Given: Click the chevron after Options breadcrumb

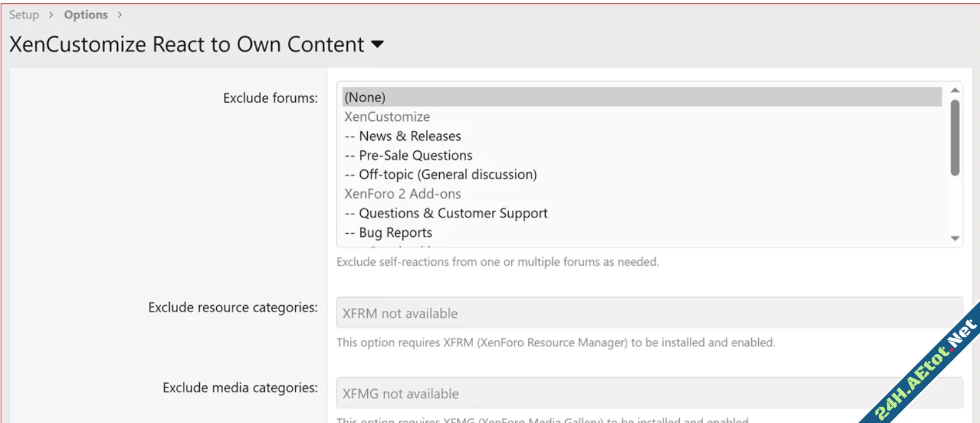Looking at the screenshot, I should point(120,14).
